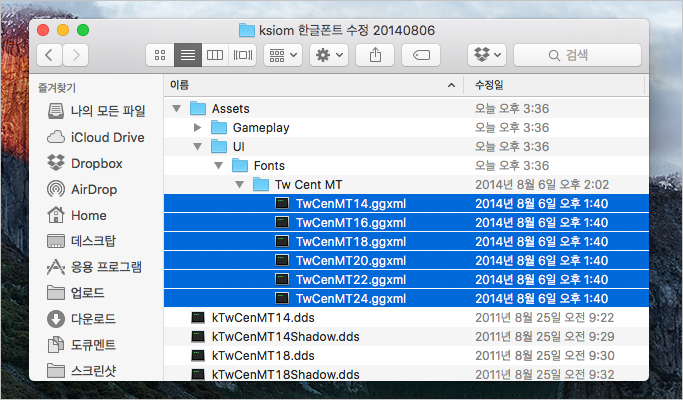Viewport: 683px width, 400px height.
Task: Click the kTwCenMT14.dds file icon
Action: [x=198, y=318]
